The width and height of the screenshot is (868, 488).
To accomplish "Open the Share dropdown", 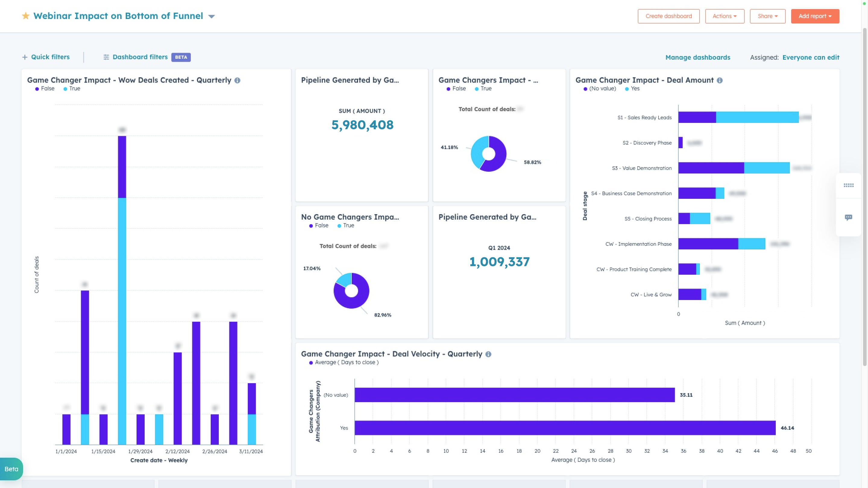I will point(768,16).
